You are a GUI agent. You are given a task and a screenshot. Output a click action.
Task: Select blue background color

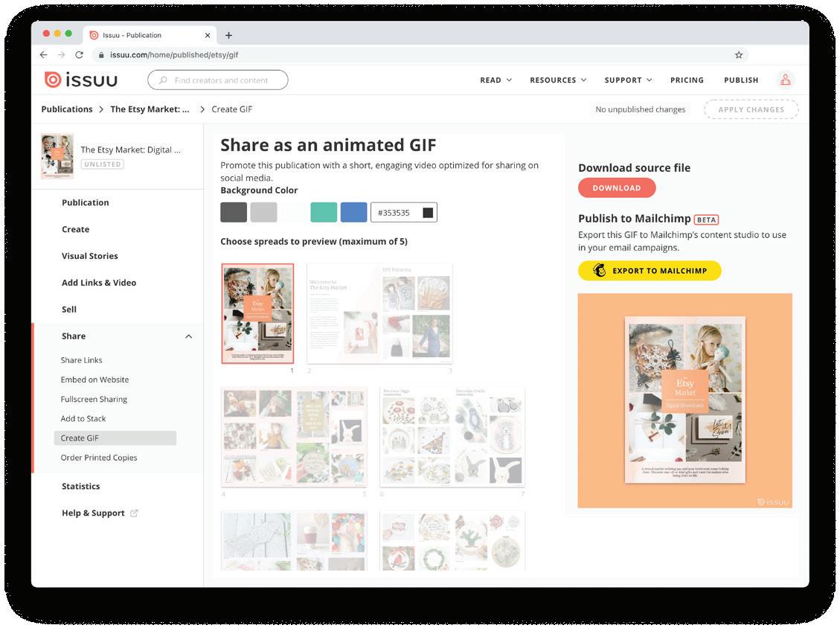[353, 212]
